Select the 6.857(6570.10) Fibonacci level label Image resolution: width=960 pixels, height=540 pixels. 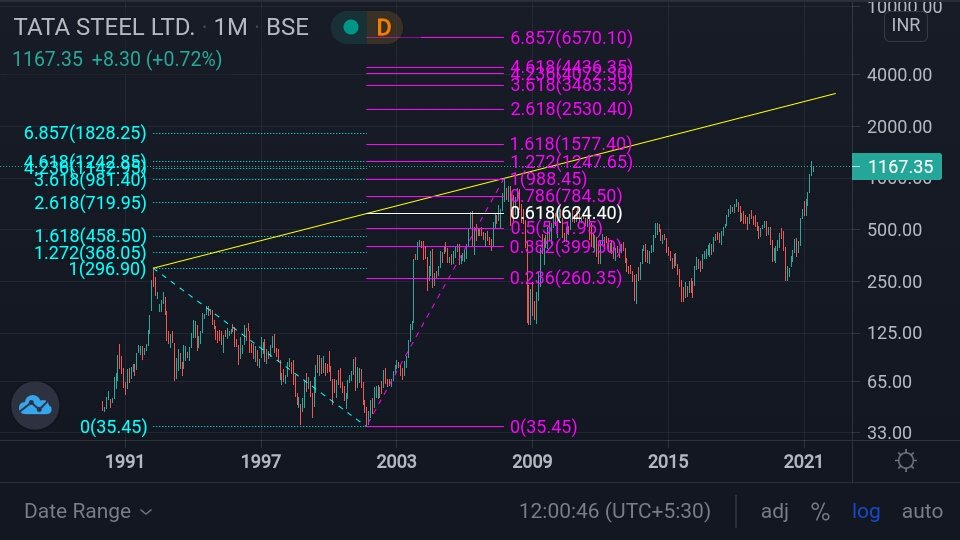click(x=572, y=38)
